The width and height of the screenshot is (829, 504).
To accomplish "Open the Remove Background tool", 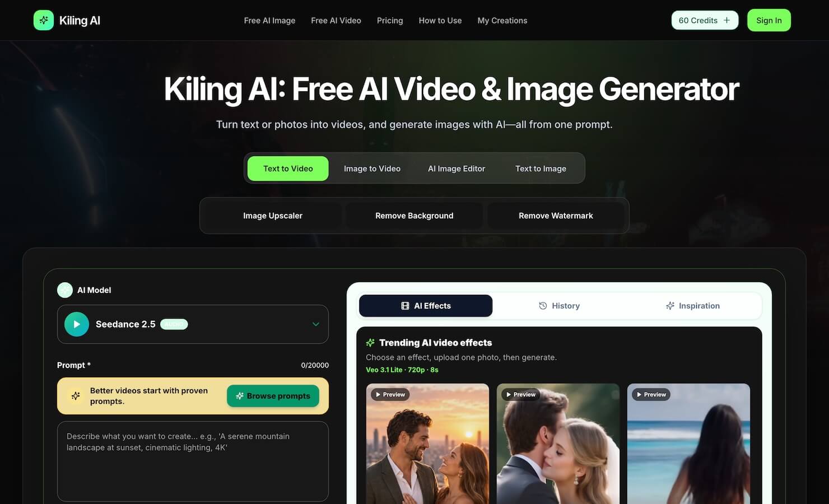I will point(414,216).
